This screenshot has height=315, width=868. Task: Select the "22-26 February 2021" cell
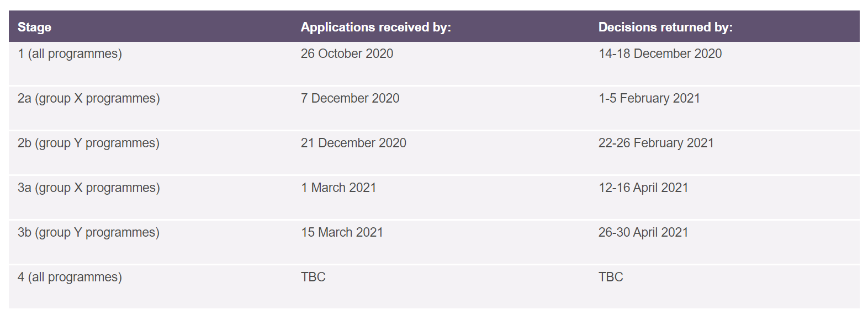(x=656, y=143)
